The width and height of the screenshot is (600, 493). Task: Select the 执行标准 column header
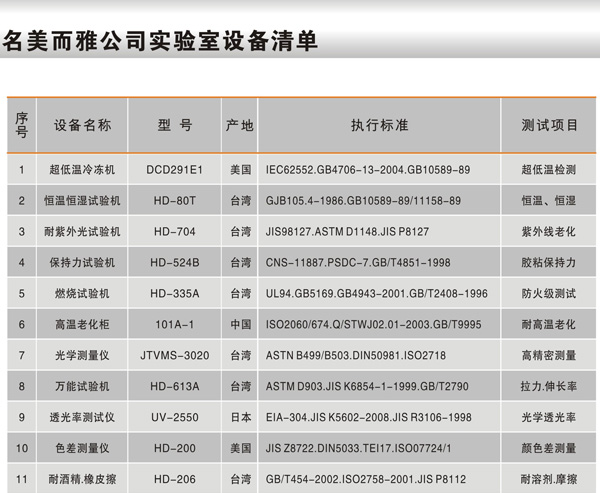click(x=379, y=125)
